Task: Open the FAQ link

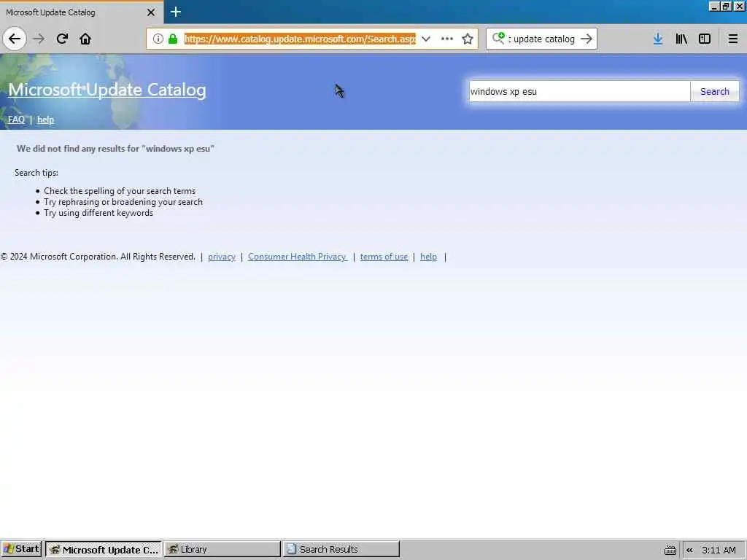Action: [16, 120]
